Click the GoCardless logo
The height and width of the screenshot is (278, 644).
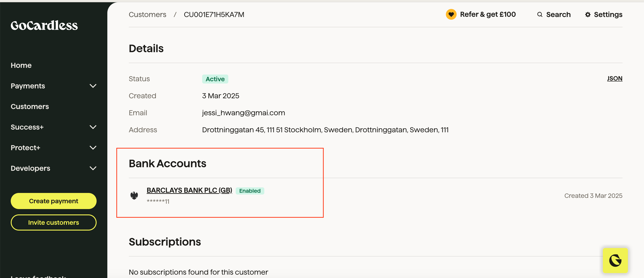[x=44, y=26]
